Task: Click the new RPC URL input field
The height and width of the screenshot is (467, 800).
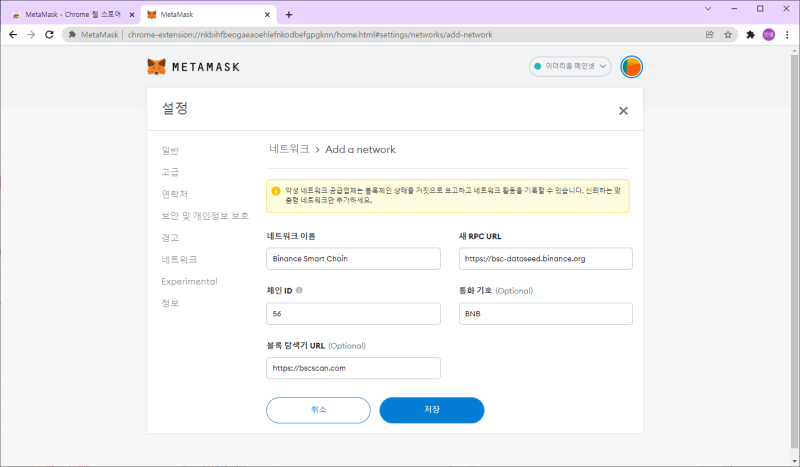Action: coord(545,259)
